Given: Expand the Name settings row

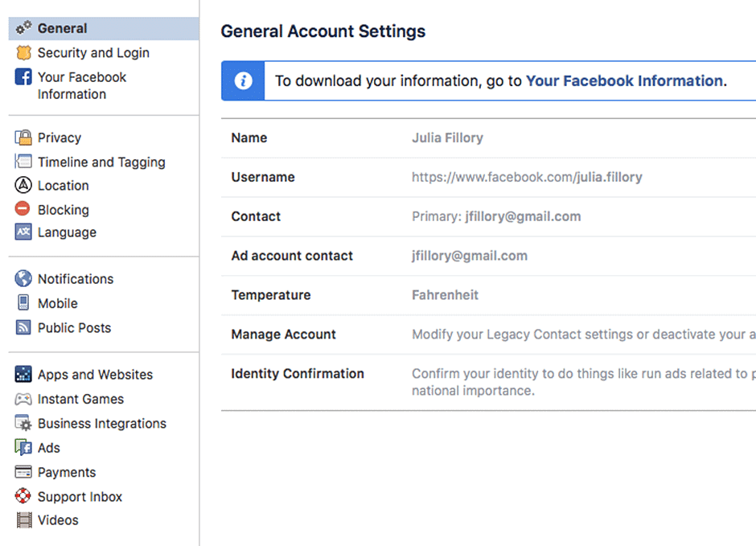Looking at the screenshot, I should pyautogui.click(x=483, y=138).
